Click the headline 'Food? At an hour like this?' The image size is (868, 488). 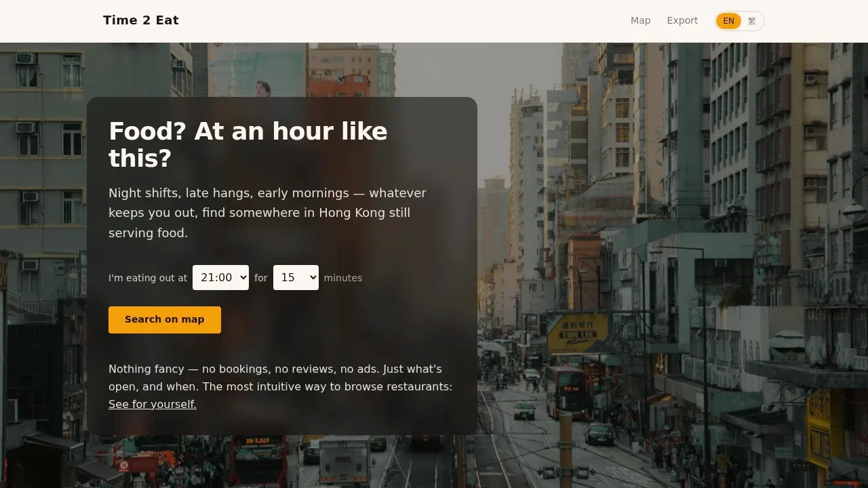point(248,144)
